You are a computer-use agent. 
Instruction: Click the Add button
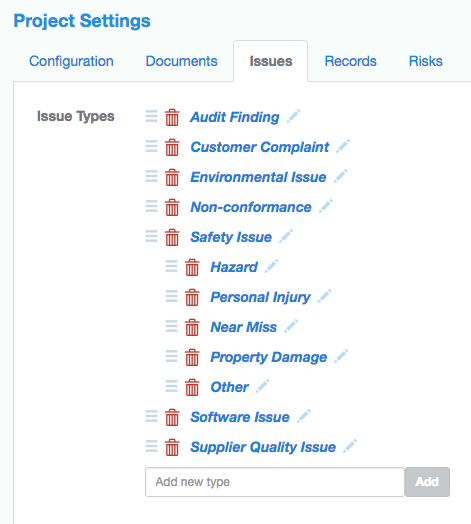427,482
